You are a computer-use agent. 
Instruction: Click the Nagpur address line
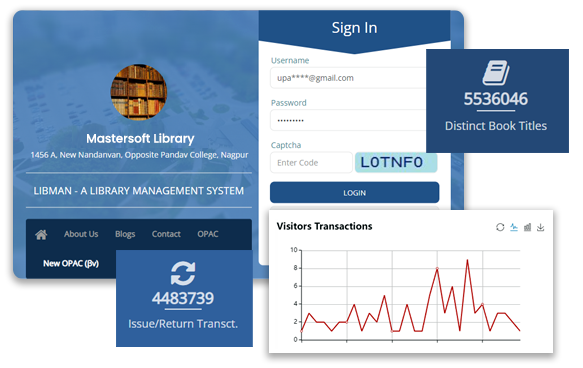pyautogui.click(x=139, y=155)
